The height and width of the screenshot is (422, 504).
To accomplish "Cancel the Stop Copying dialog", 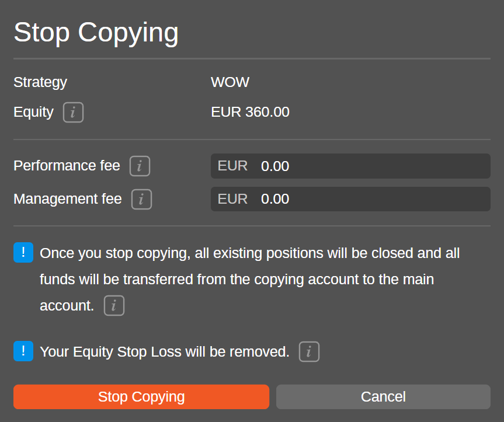I will (383, 397).
